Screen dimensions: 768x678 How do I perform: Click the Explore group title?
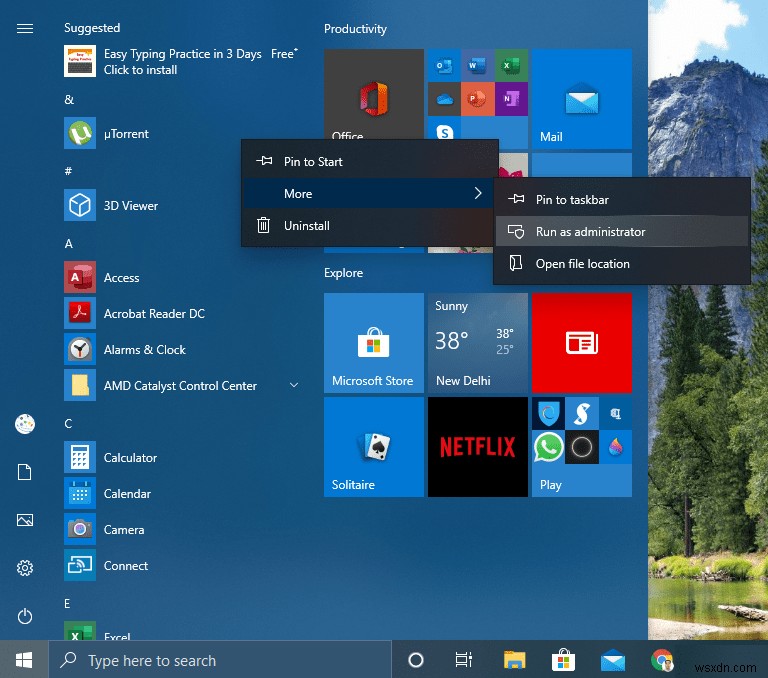[x=343, y=273]
